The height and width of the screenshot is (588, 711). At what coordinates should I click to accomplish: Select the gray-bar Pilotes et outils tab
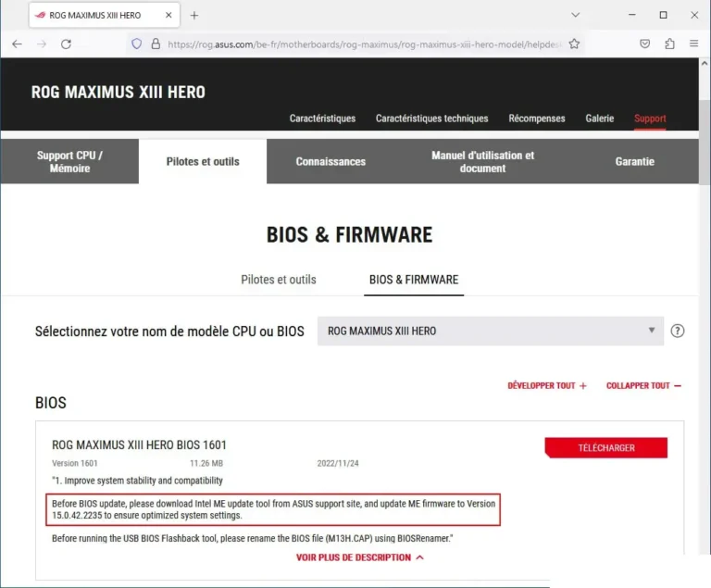tap(203, 161)
